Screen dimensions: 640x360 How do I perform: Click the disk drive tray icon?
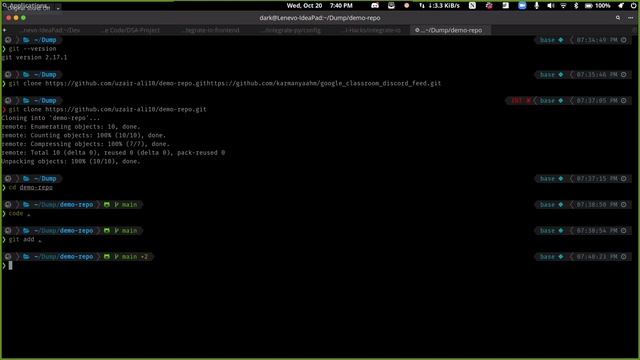[391, 6]
